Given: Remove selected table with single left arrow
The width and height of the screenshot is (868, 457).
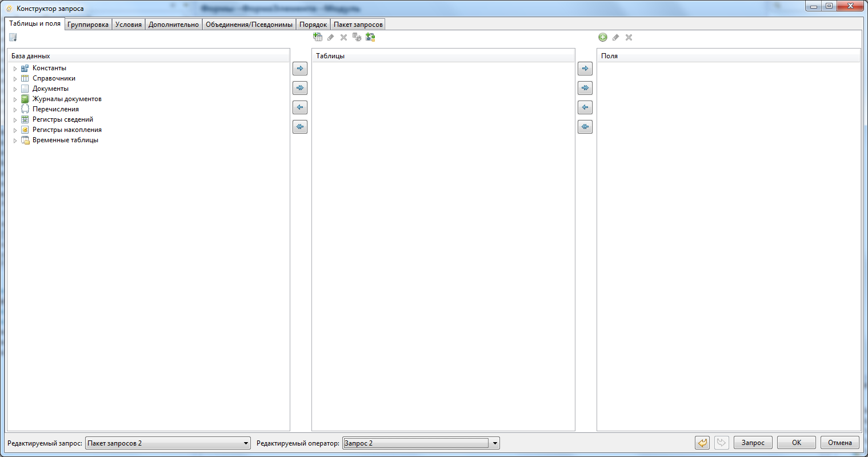Looking at the screenshot, I should pos(300,107).
